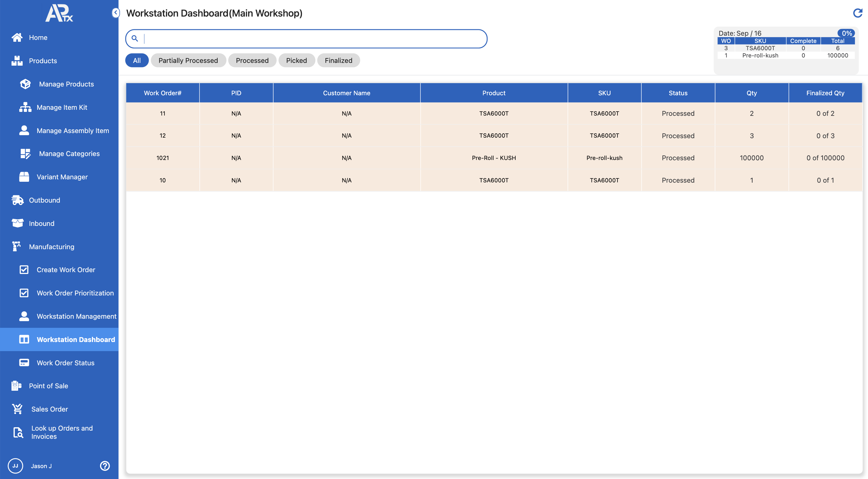Collapse the Products menu section
This screenshot has height=479, width=868.
tap(43, 61)
